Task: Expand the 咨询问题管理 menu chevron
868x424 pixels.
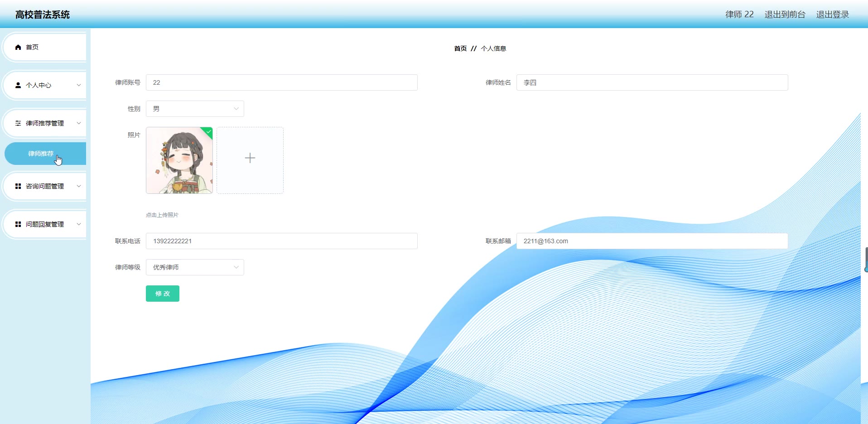Action: (x=79, y=186)
